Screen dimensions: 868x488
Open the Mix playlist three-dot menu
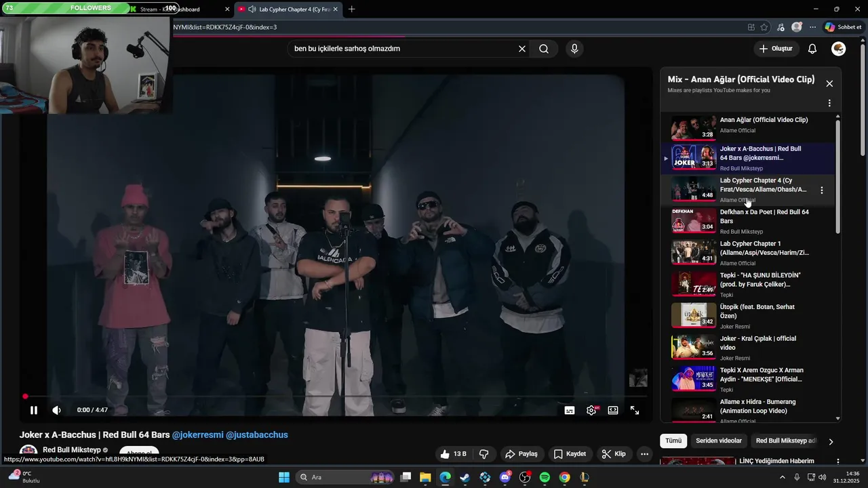pyautogui.click(x=829, y=104)
